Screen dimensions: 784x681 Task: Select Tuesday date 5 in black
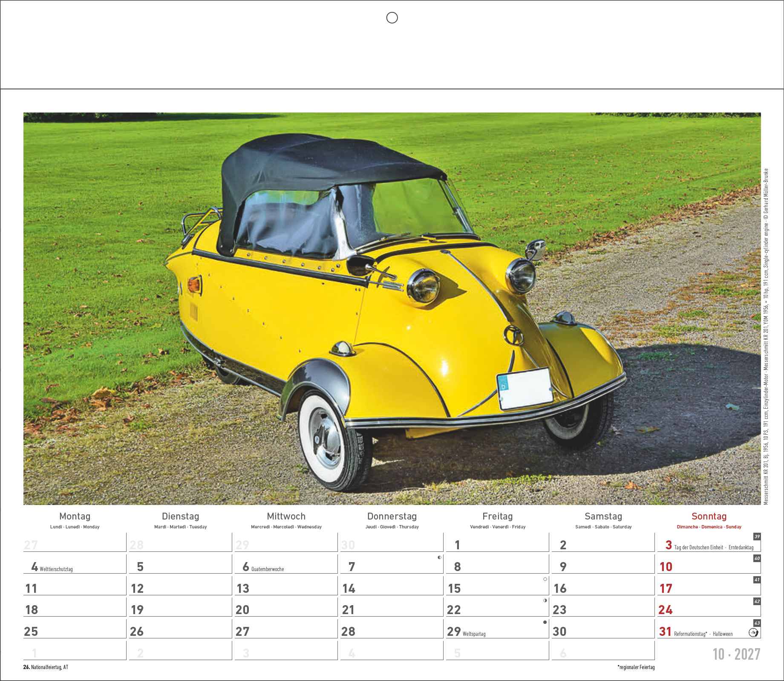140,567
